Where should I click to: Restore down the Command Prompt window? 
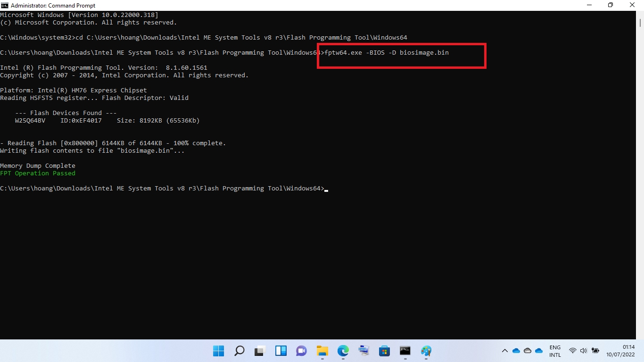(610, 5)
